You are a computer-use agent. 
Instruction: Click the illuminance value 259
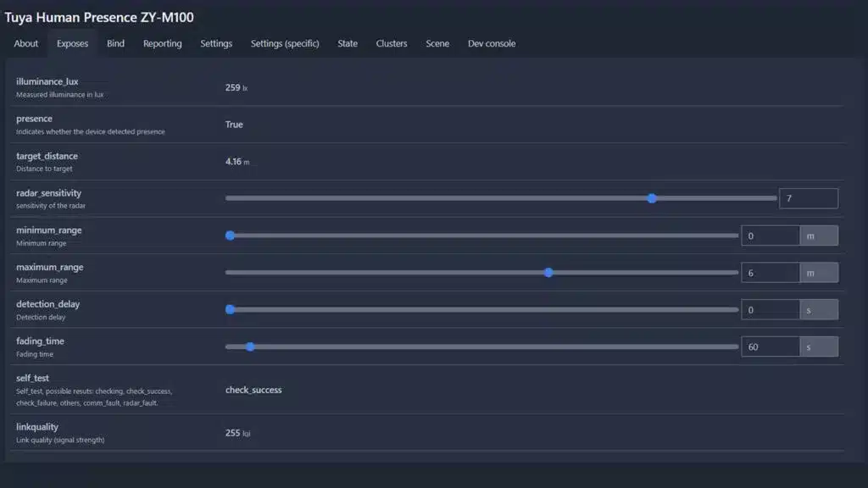[x=232, y=87]
